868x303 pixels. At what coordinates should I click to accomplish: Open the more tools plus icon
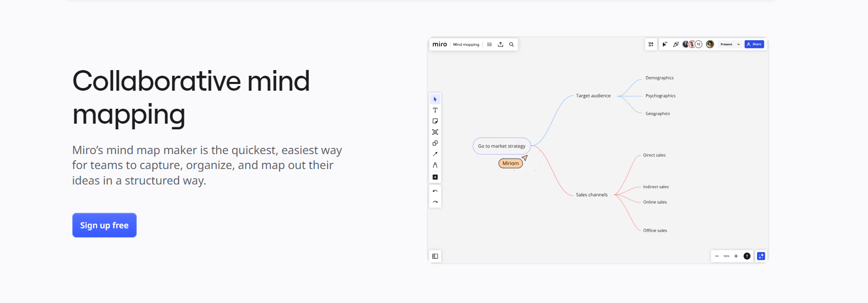(435, 177)
